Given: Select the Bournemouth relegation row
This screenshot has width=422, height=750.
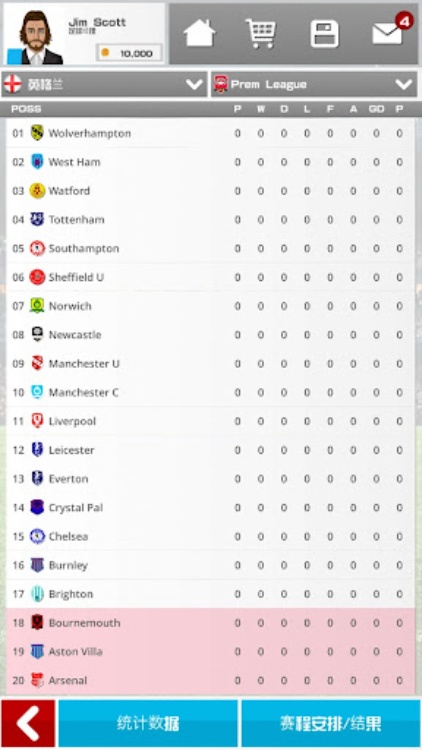Looking at the screenshot, I should pyautogui.click(x=211, y=623).
